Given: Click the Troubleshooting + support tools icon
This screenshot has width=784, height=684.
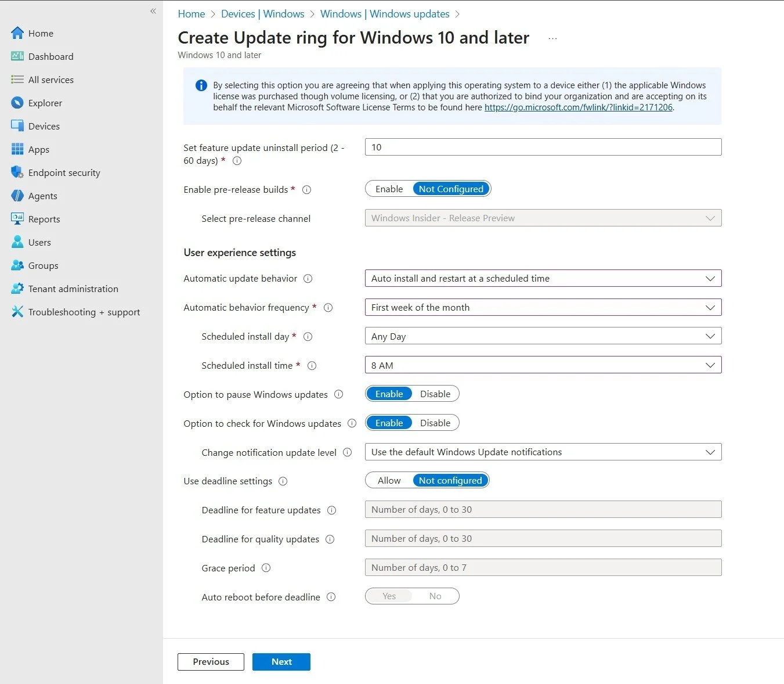Looking at the screenshot, I should pyautogui.click(x=17, y=312).
